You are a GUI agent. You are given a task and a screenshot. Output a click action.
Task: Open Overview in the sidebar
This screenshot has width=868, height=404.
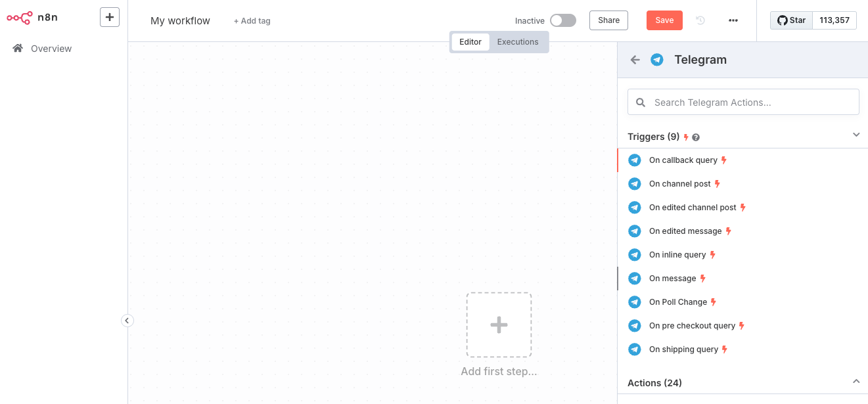[51, 49]
